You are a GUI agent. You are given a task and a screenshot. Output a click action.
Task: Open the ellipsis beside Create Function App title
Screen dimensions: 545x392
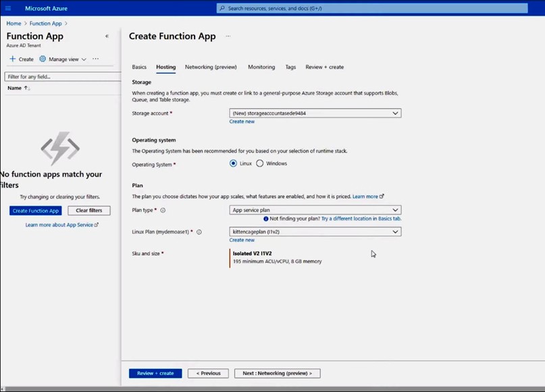[228, 36]
